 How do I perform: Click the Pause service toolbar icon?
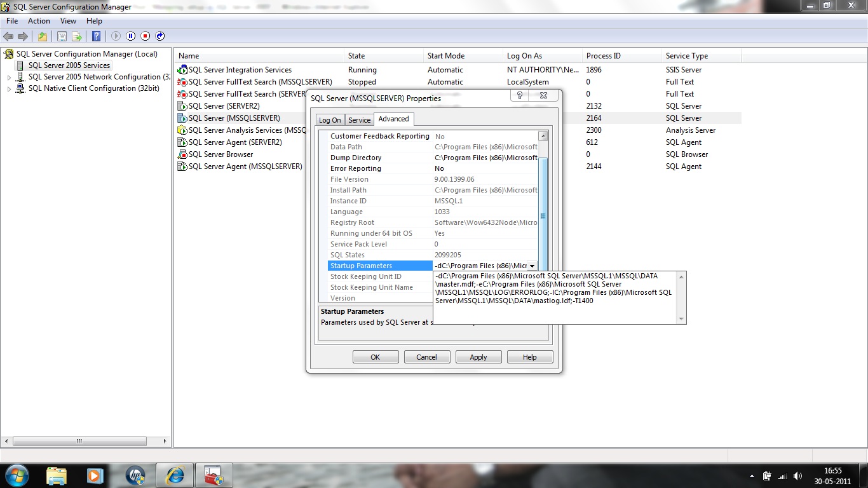pyautogui.click(x=132, y=36)
